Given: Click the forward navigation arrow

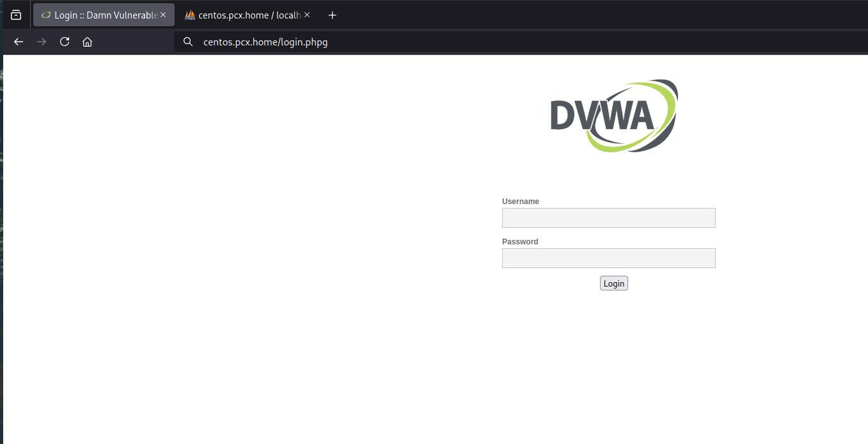Looking at the screenshot, I should tap(42, 42).
